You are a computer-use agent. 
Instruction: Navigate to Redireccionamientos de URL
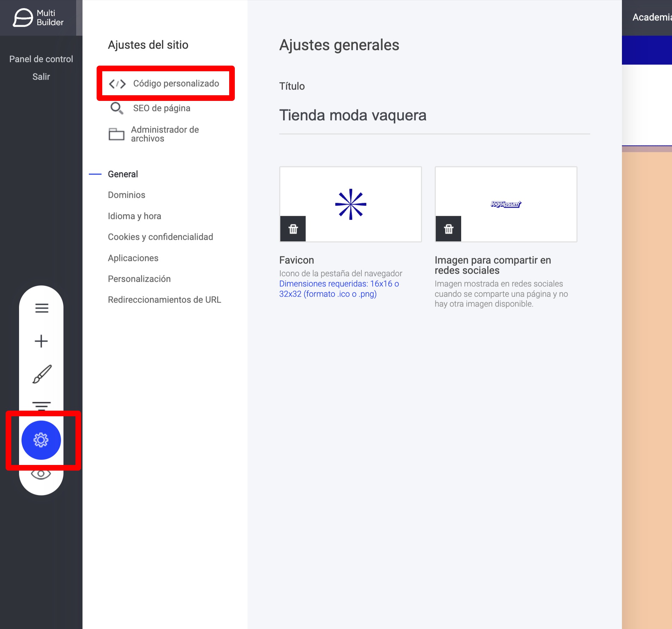click(x=164, y=300)
